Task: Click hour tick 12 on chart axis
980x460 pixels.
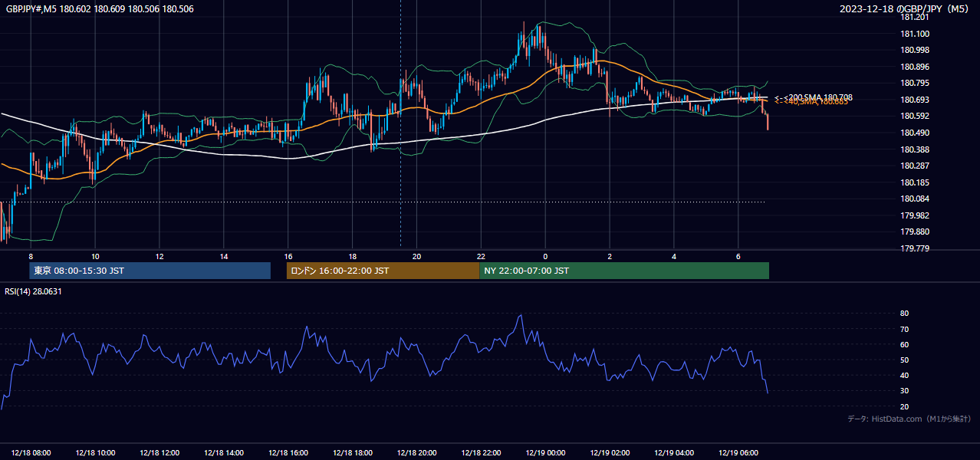Action: pyautogui.click(x=159, y=256)
